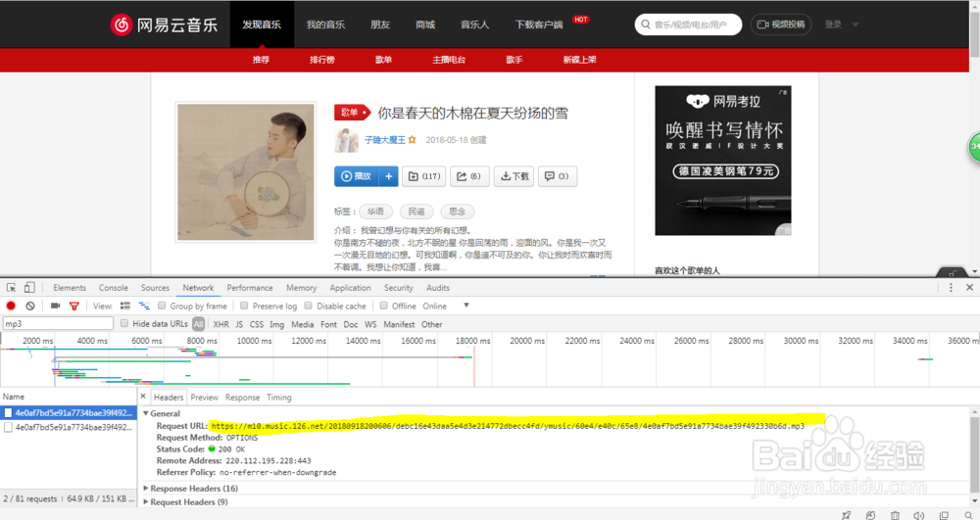Enable Disable cache checkbox
The height and width of the screenshot is (520, 980).
(308, 306)
